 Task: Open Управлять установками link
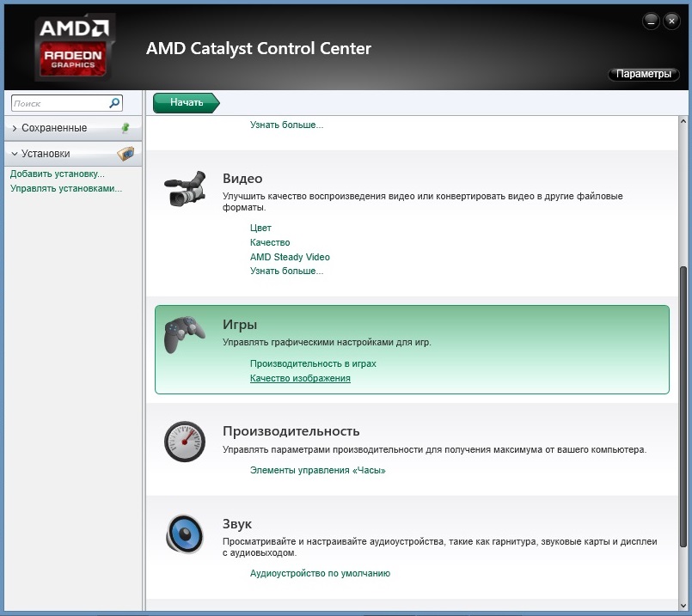pos(66,188)
